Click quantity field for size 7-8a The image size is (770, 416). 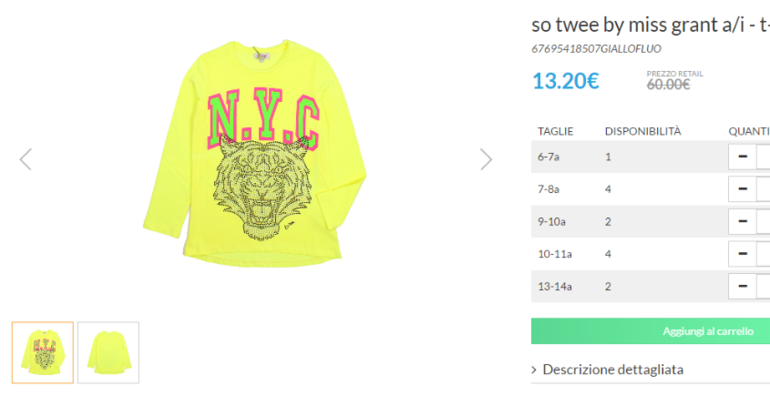(x=764, y=189)
